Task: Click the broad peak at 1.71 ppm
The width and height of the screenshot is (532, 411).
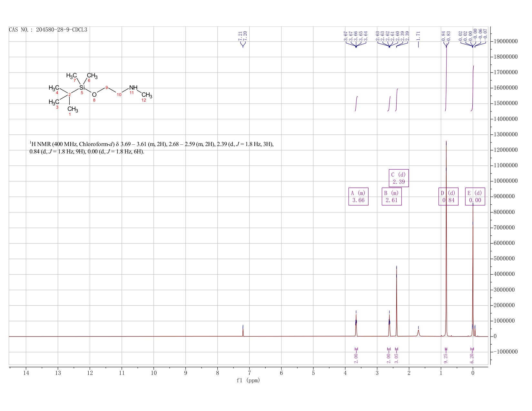Action: tap(418, 333)
